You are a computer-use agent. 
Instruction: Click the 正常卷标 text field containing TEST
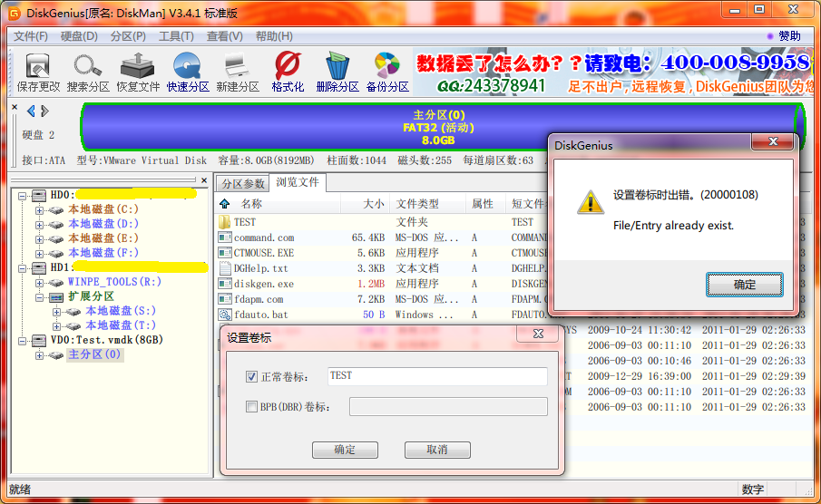pos(438,376)
